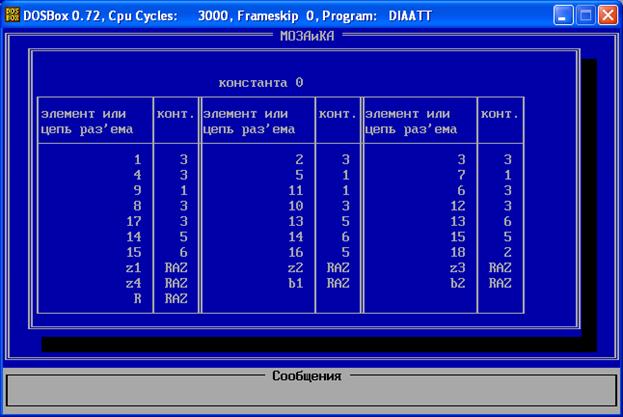The height and width of the screenshot is (417, 623).
Task: Select element z1 in the table
Action: point(134,268)
